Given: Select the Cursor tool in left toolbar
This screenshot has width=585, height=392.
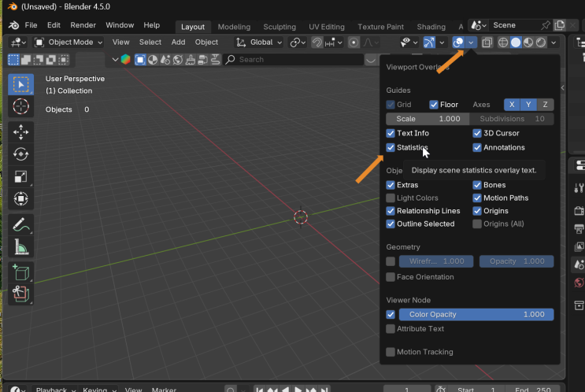Looking at the screenshot, I should point(21,106).
